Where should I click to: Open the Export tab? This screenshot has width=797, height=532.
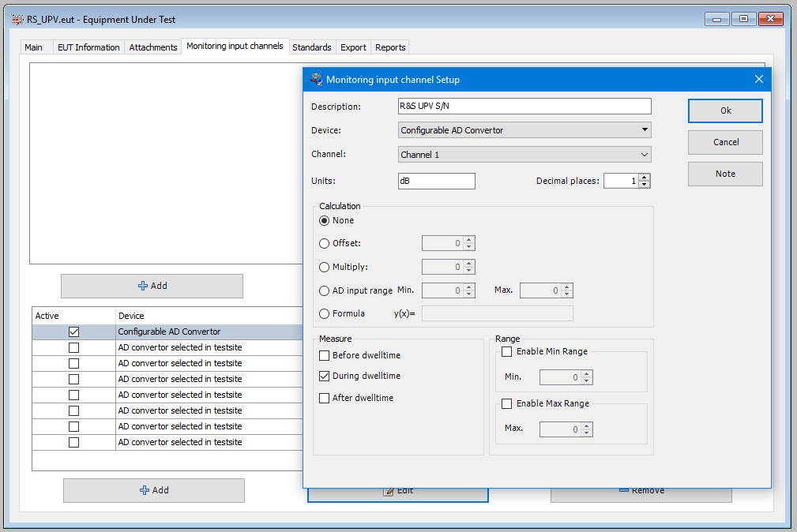click(353, 47)
